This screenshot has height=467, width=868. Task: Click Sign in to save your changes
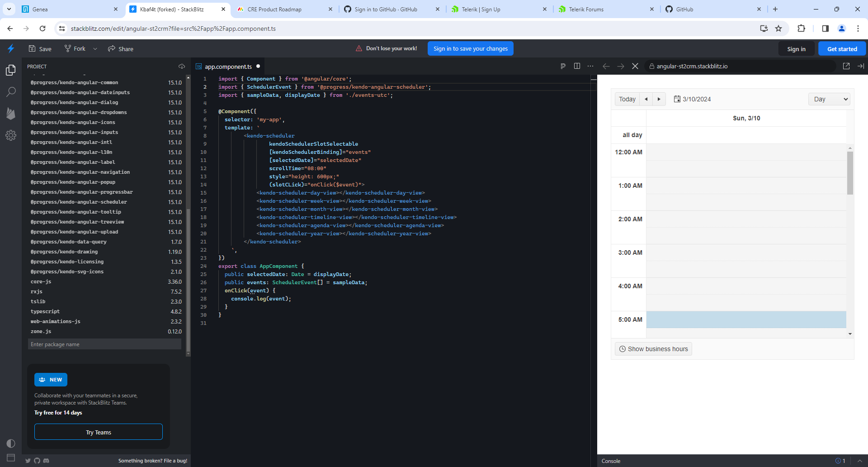click(x=470, y=48)
